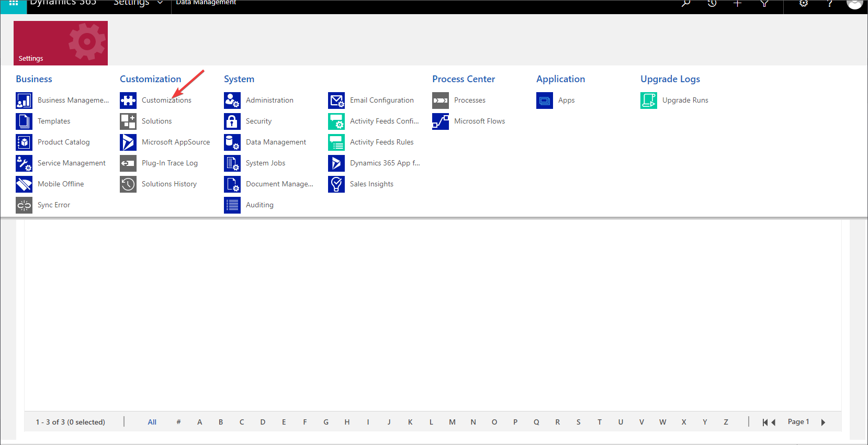Click the System section heading
The height and width of the screenshot is (445, 868).
coord(239,79)
